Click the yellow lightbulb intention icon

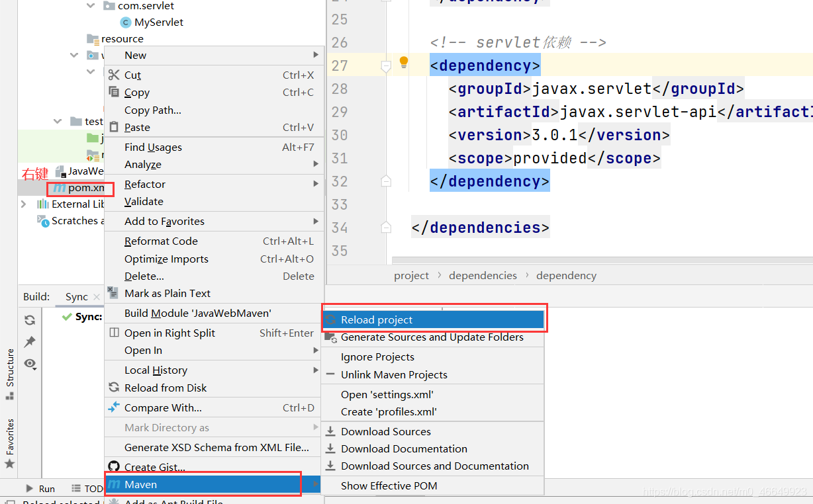pos(403,63)
